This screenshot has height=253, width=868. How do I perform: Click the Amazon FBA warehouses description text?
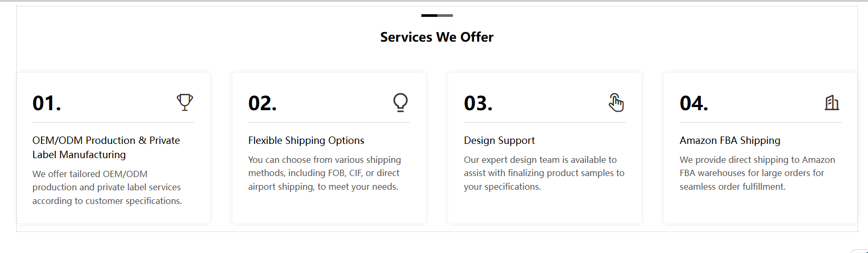click(758, 173)
